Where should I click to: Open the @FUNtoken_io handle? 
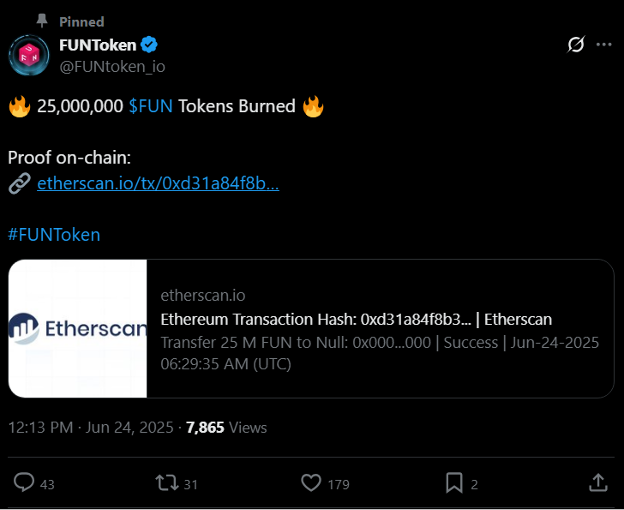[112, 66]
